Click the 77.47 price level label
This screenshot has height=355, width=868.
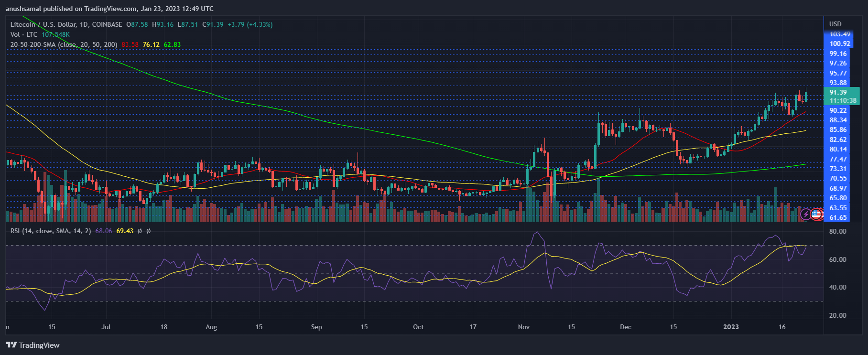838,159
